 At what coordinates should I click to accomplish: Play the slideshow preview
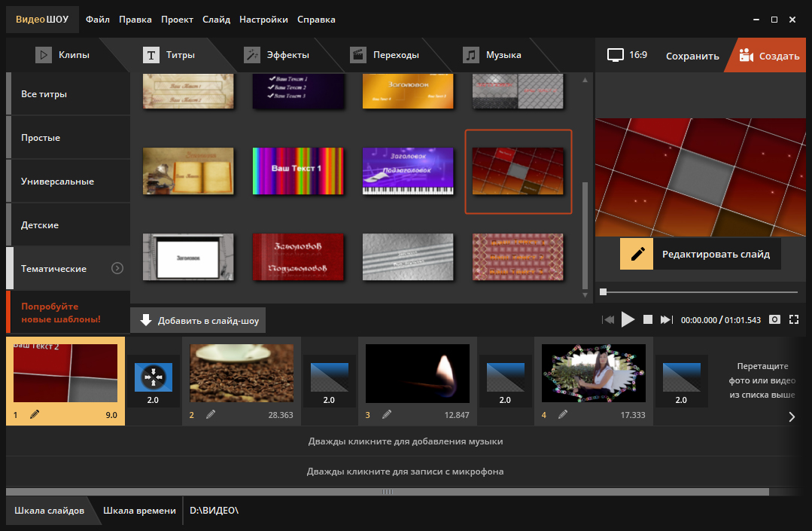click(628, 319)
